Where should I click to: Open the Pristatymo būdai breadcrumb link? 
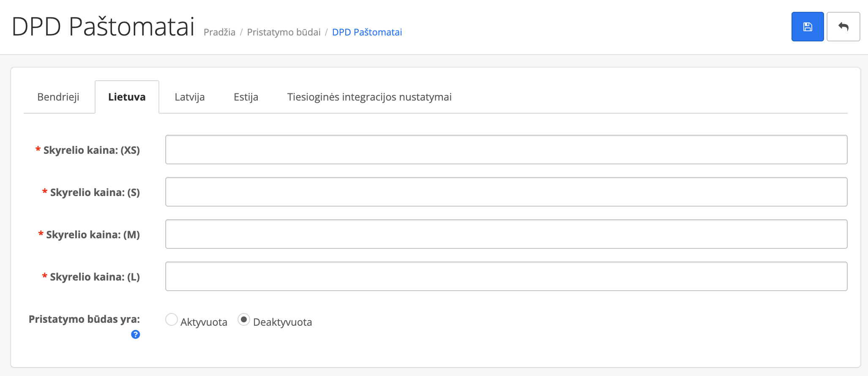click(284, 33)
